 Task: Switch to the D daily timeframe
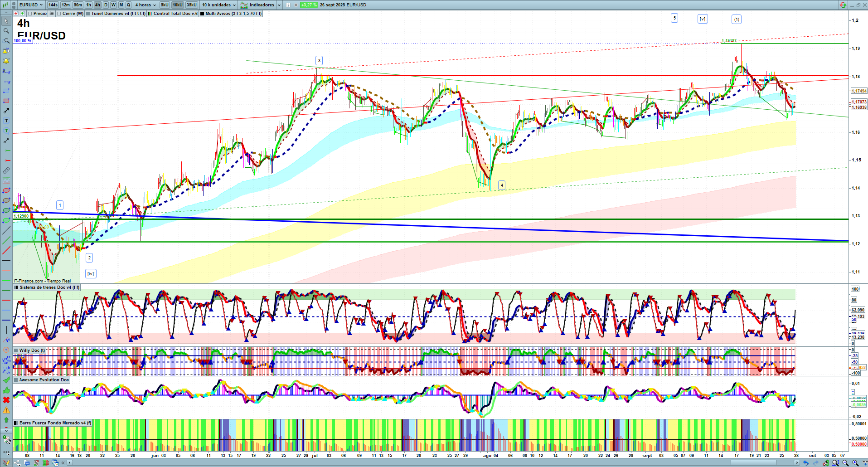[x=106, y=5]
